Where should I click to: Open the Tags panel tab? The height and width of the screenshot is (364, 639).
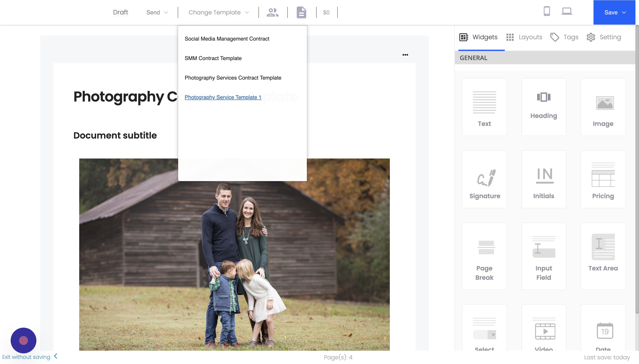(x=570, y=37)
